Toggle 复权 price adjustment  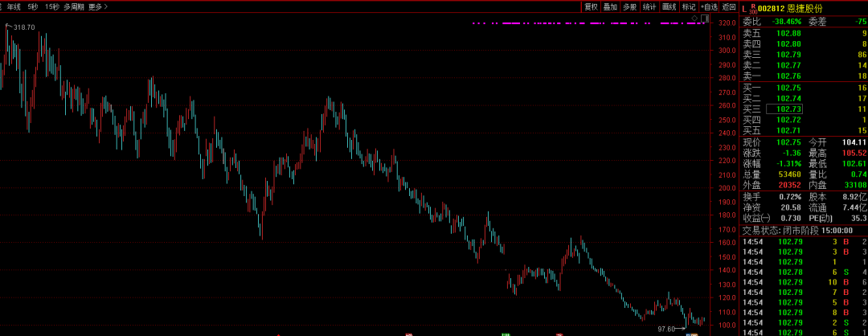point(591,6)
